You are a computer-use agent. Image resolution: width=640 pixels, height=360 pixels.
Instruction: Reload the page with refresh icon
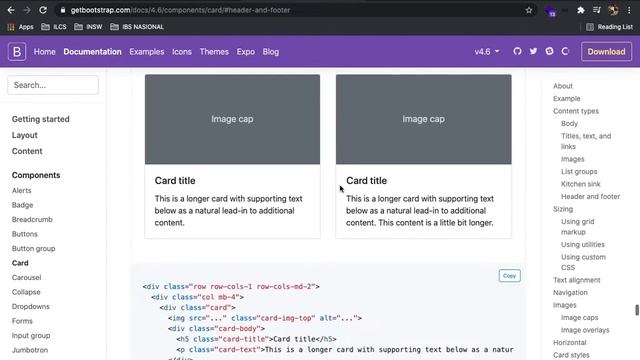(x=43, y=10)
